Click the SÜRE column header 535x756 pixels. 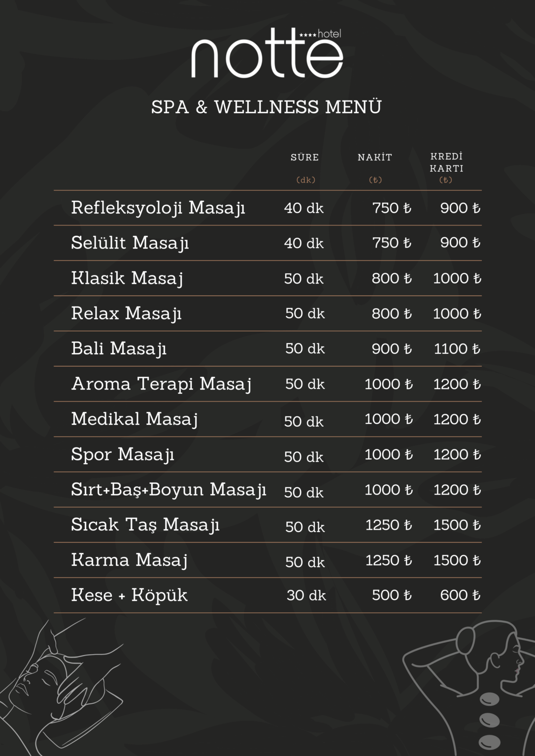pyautogui.click(x=305, y=157)
